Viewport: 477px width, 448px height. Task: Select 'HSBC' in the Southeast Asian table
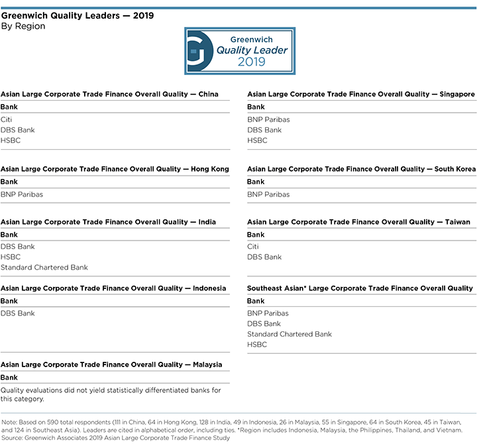[257, 345]
